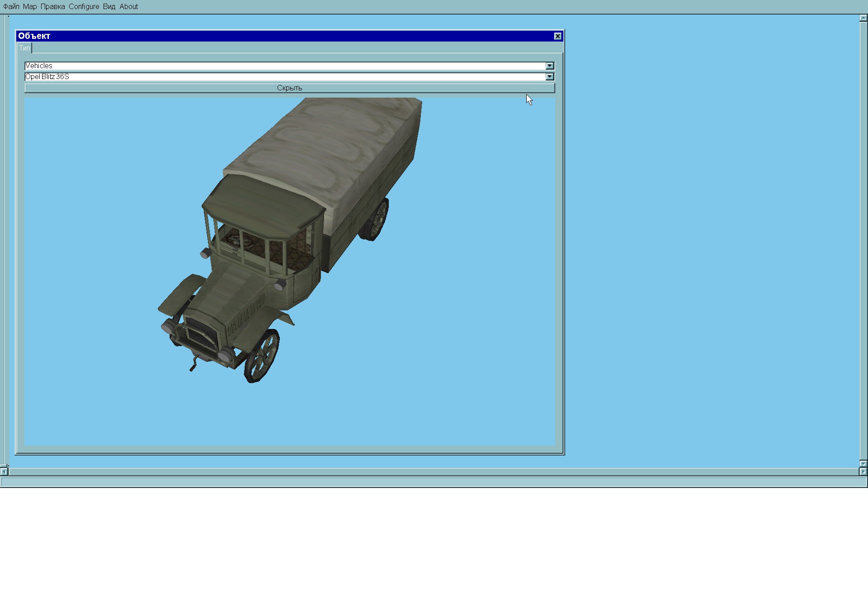Open the Правка menu
868x600 pixels.
point(52,6)
